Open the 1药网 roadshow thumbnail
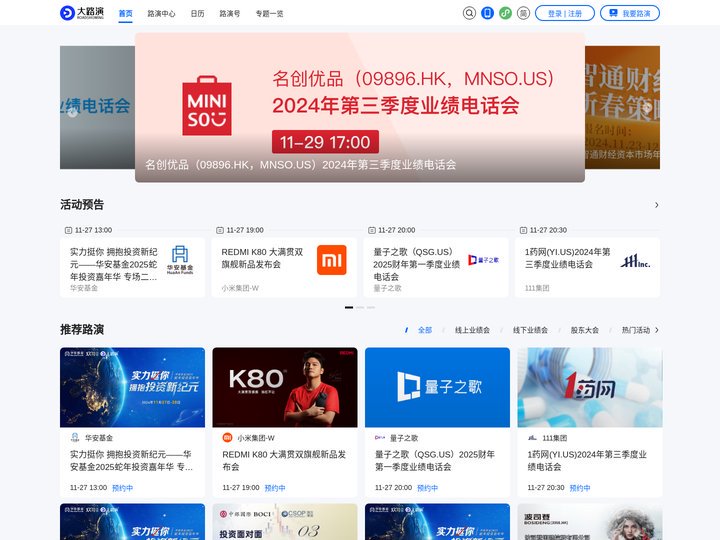The height and width of the screenshot is (540, 720). [x=590, y=387]
